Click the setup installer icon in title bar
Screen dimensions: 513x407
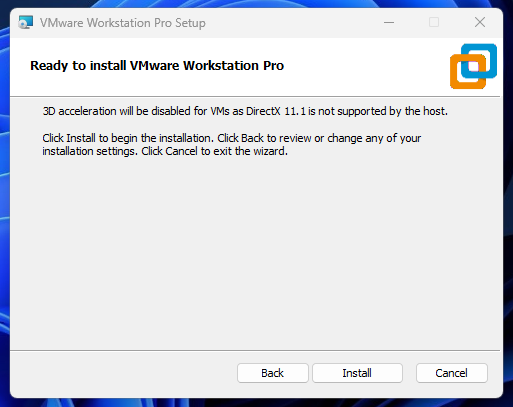26,22
